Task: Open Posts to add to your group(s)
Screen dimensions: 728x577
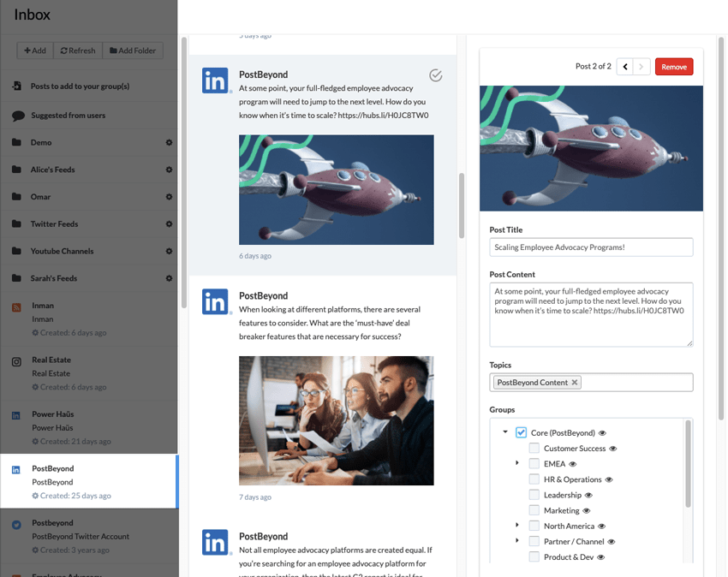Action: [x=89, y=86]
